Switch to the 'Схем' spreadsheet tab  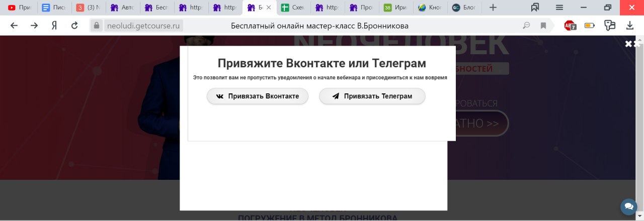[293, 8]
